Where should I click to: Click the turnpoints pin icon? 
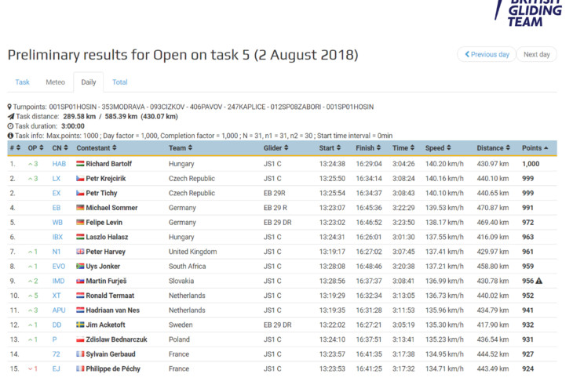tap(9, 107)
